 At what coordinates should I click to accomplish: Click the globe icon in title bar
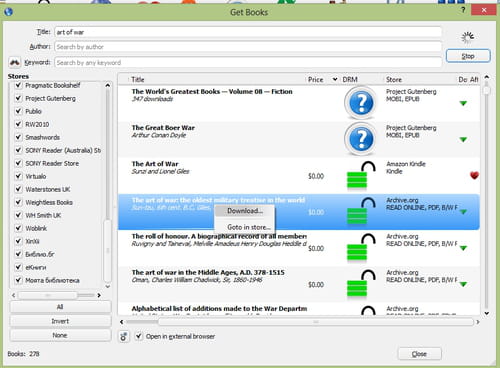tap(9, 12)
